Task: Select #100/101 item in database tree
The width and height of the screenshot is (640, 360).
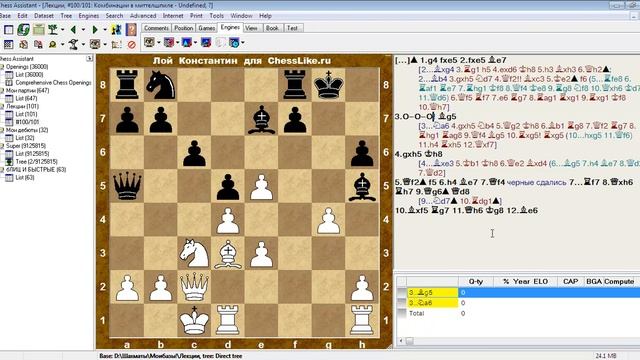Action: 27,122
